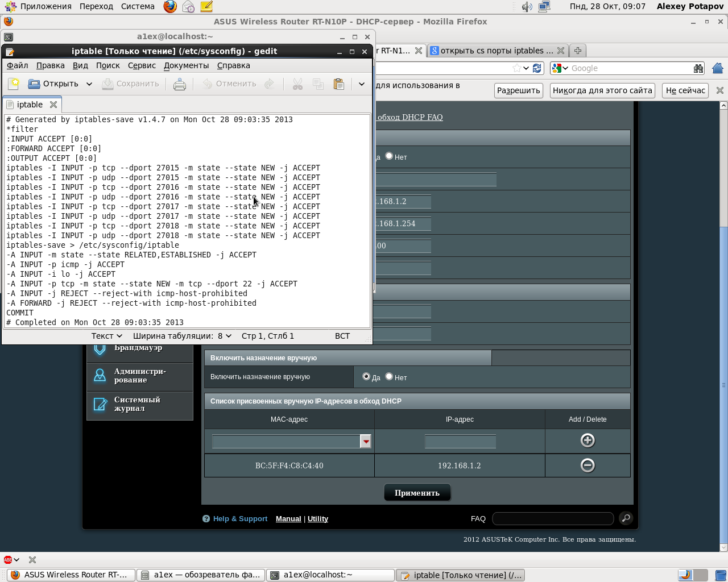The image size is (728, 582).
Task: Expand the Открыть recent files arrow
Action: pos(89,84)
